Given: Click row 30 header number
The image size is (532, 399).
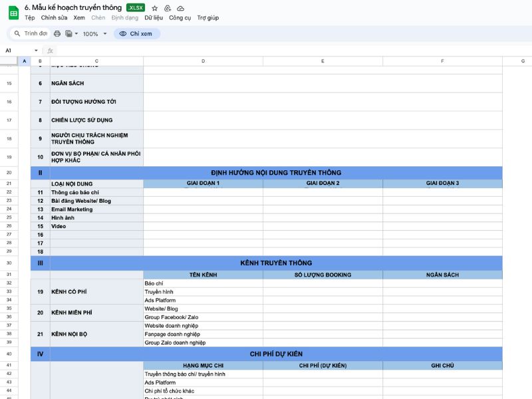Looking at the screenshot, I should coord(9,263).
